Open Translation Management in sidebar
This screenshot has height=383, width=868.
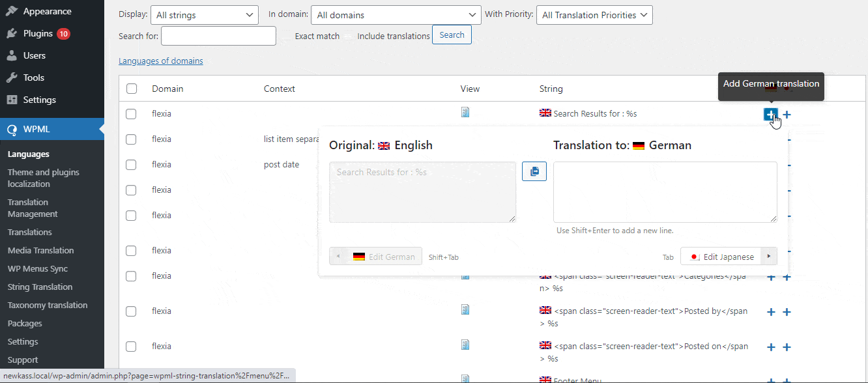pos(33,208)
